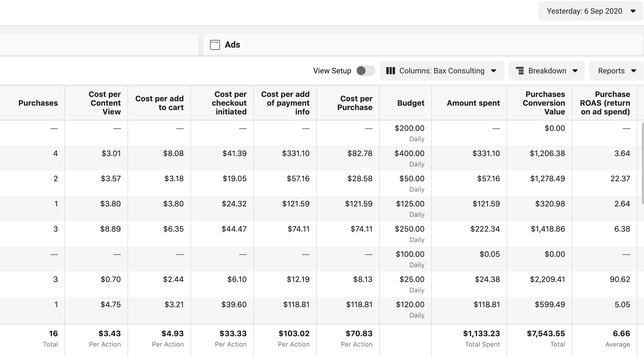Toggle the View Setup switch

(365, 71)
